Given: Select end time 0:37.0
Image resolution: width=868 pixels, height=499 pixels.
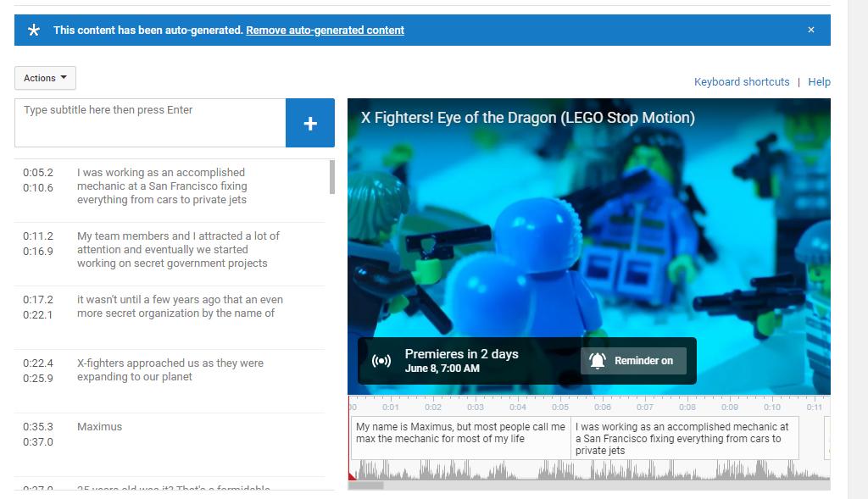Looking at the screenshot, I should click(38, 442).
